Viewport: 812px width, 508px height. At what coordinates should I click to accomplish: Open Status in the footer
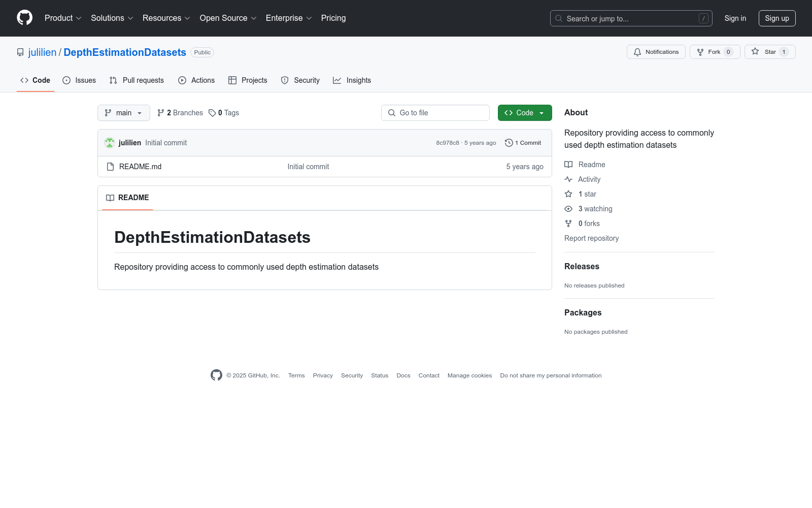click(x=380, y=375)
